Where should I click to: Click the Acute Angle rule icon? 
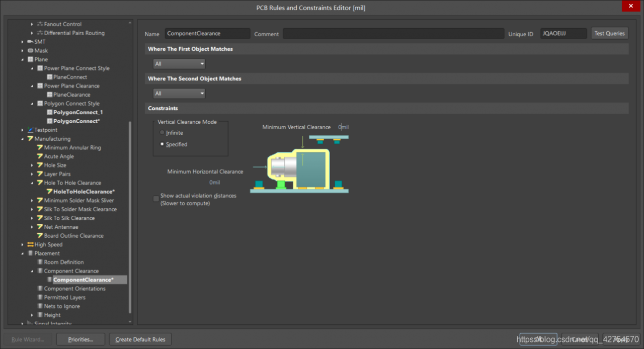coord(40,156)
